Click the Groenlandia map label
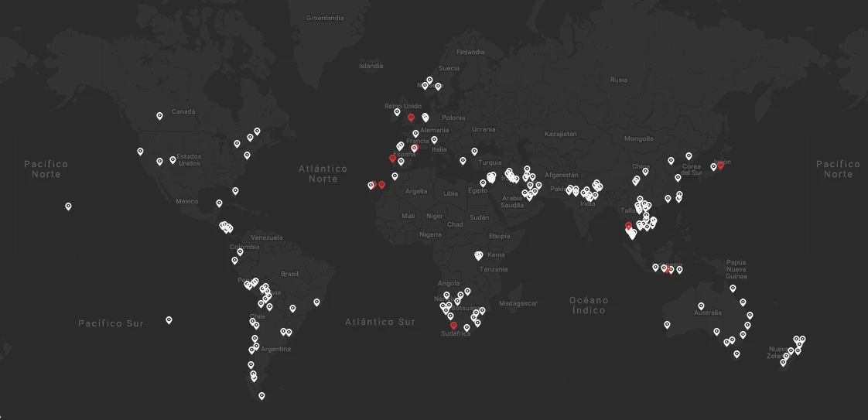The width and height of the screenshot is (868, 420). point(325,18)
